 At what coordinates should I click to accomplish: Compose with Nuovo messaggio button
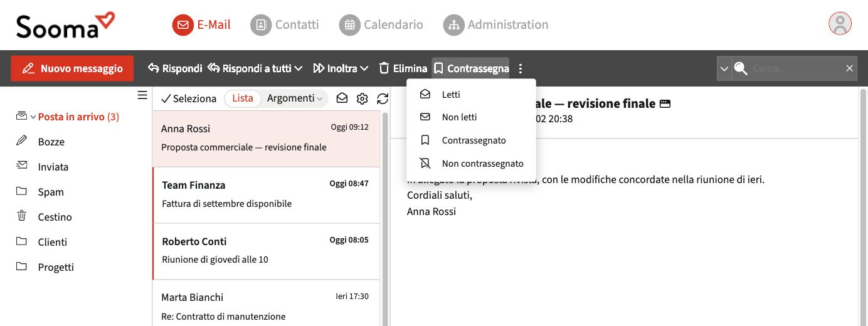click(72, 68)
